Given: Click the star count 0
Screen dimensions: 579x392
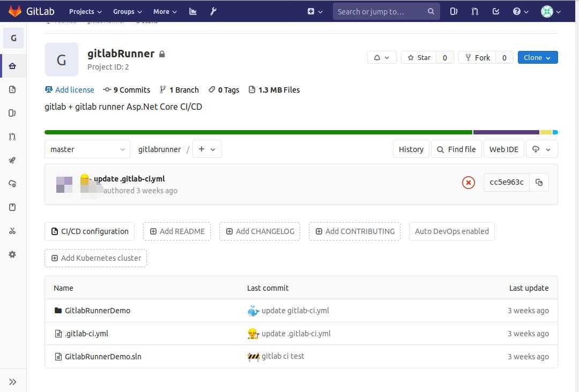Looking at the screenshot, I should [445, 57].
